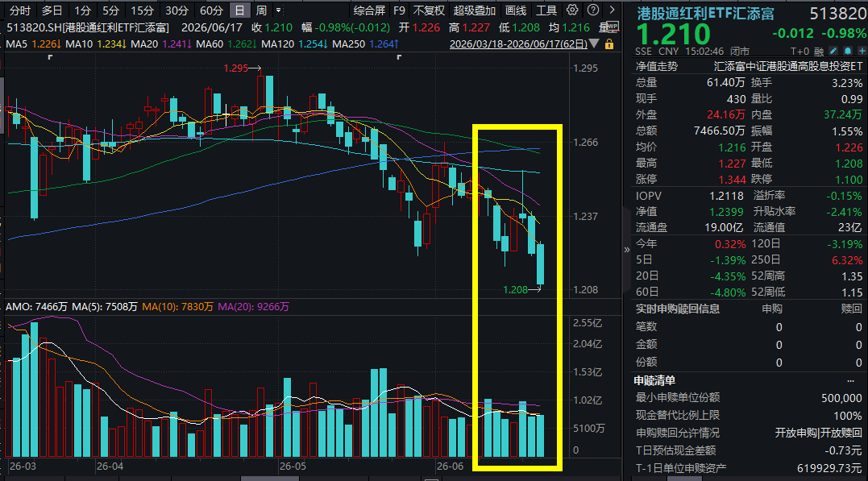Click the WP badge icon at chart corner
Screen dimensions: 868x481
[613, 26]
